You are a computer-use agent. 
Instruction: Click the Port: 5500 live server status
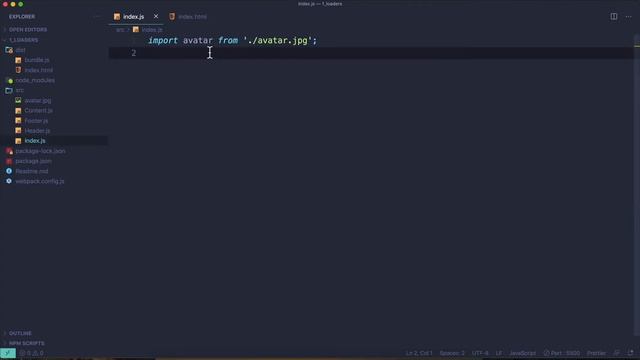(x=562, y=353)
